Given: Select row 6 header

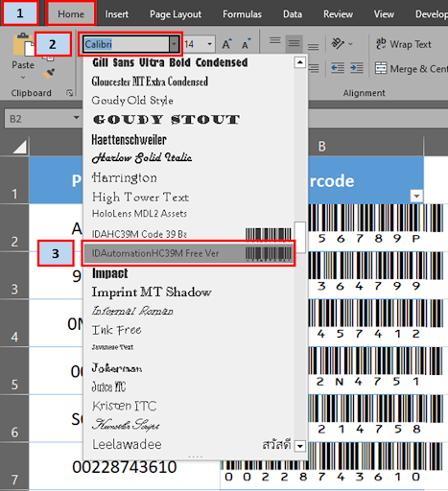Looking at the screenshot, I should point(14,418).
